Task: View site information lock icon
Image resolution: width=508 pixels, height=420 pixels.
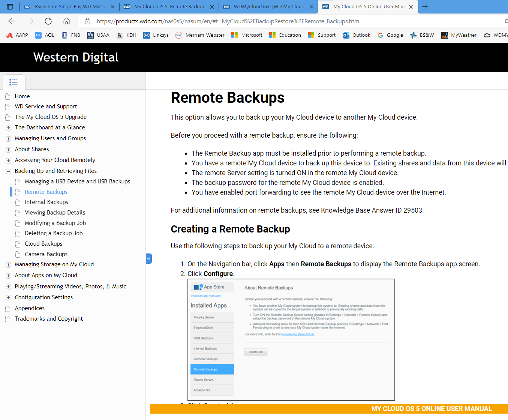Action: tap(87, 21)
